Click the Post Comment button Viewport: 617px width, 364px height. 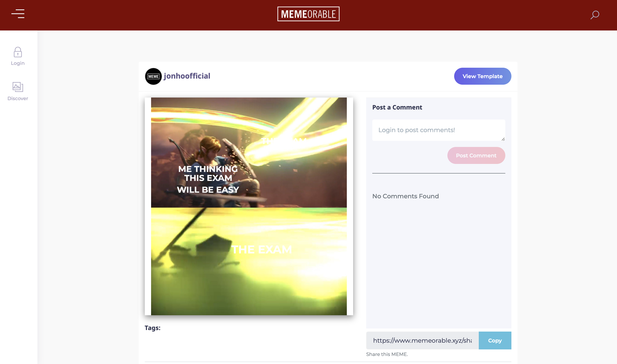[x=476, y=155]
